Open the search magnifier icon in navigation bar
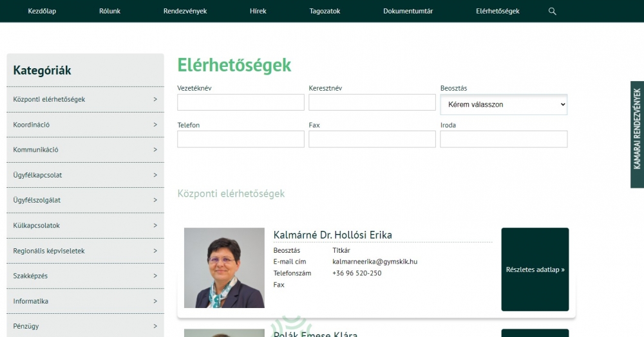644x337 pixels. coord(553,12)
